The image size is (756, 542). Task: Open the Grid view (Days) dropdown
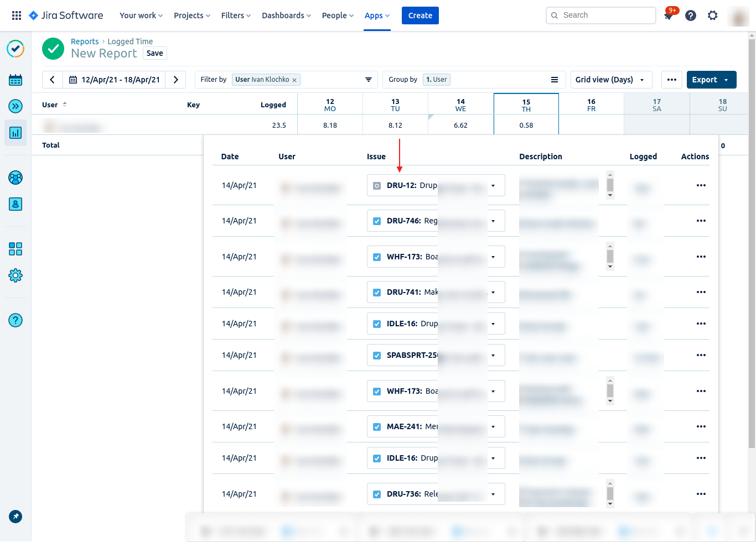(610, 80)
